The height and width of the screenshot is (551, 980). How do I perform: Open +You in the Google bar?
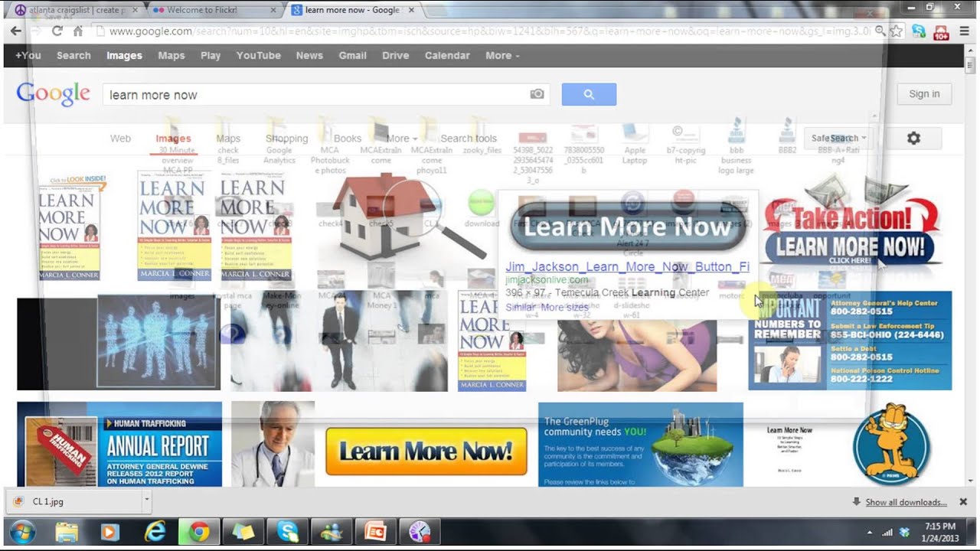[x=28, y=55]
